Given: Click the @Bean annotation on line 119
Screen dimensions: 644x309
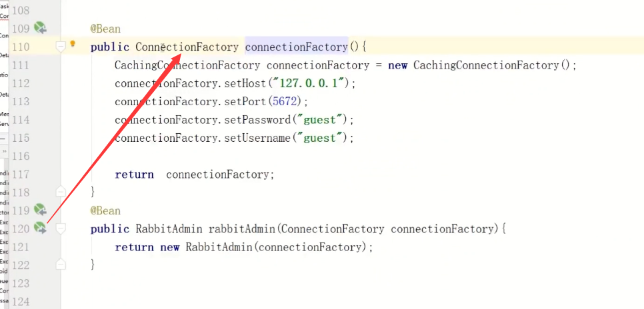Looking at the screenshot, I should (x=105, y=211).
